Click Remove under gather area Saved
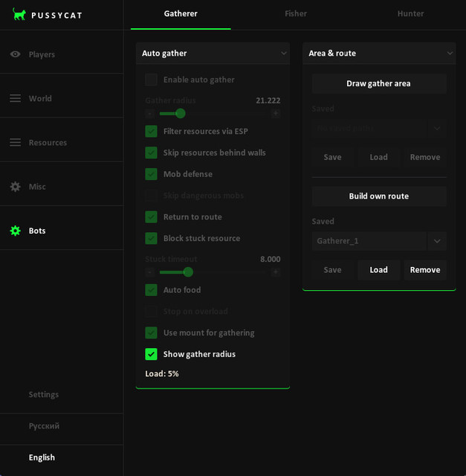 coord(425,157)
